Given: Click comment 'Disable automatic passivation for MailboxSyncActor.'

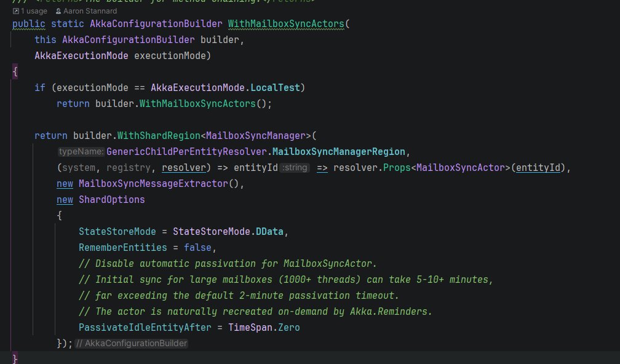Looking at the screenshot, I should click(x=228, y=264).
